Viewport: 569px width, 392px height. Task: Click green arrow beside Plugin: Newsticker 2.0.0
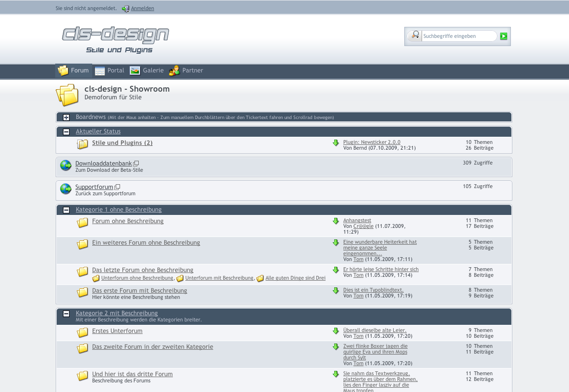[x=336, y=143]
